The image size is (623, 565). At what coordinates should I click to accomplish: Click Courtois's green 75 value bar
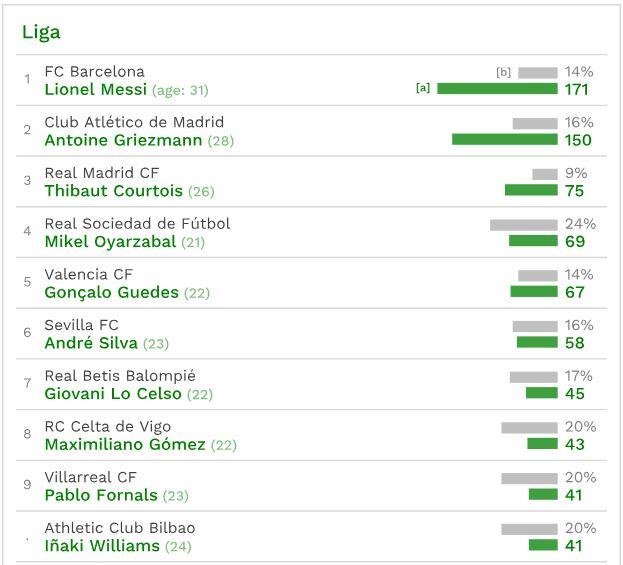click(531, 190)
